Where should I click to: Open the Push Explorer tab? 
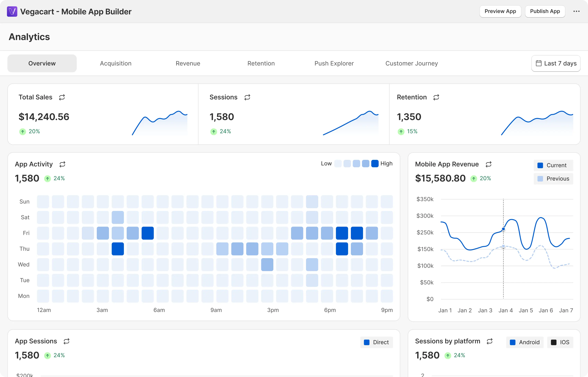334,63
